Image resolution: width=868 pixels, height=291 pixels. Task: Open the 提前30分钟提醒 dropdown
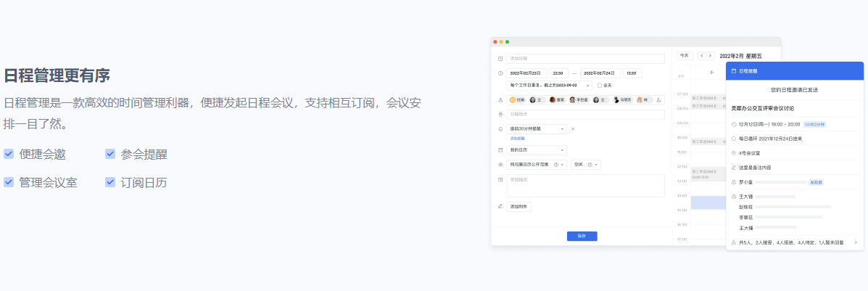(x=562, y=129)
